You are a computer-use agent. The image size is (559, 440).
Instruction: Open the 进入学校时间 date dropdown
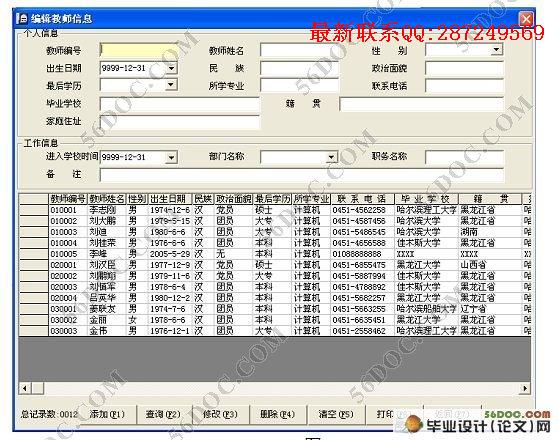pyautogui.click(x=171, y=157)
